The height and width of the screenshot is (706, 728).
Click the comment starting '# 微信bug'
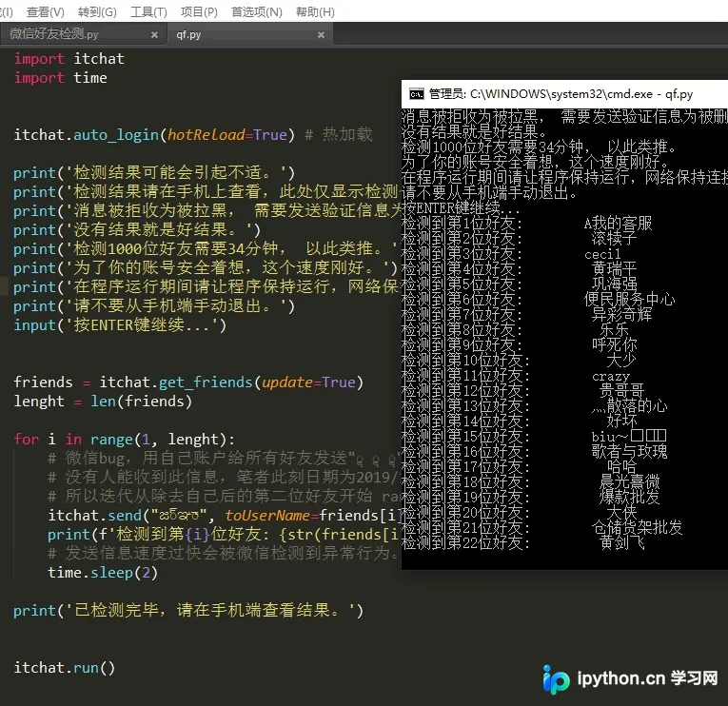pyautogui.click(x=225, y=458)
